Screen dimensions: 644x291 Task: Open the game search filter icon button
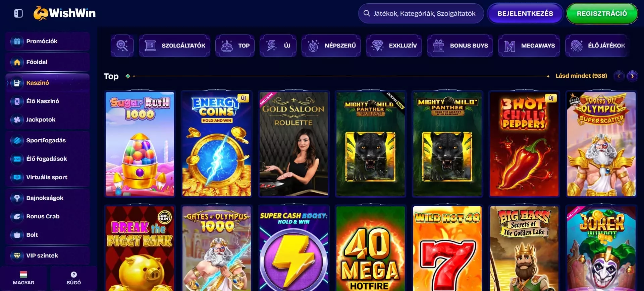(x=122, y=46)
